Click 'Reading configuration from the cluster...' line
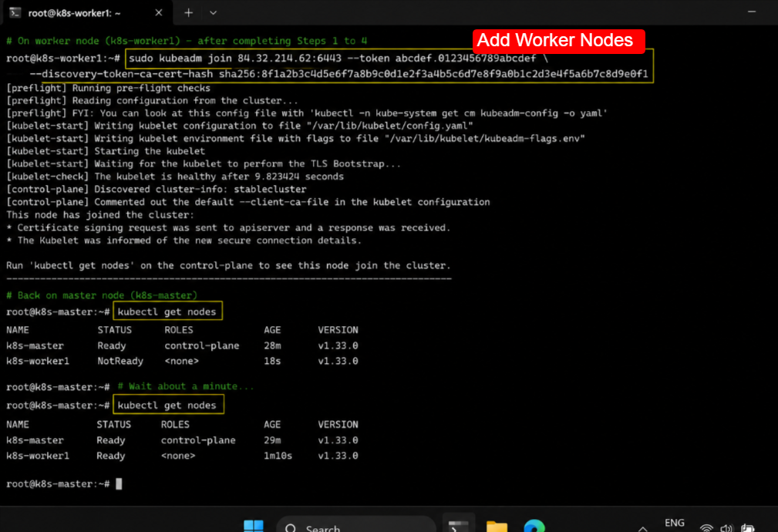778x532 pixels. 152,100
